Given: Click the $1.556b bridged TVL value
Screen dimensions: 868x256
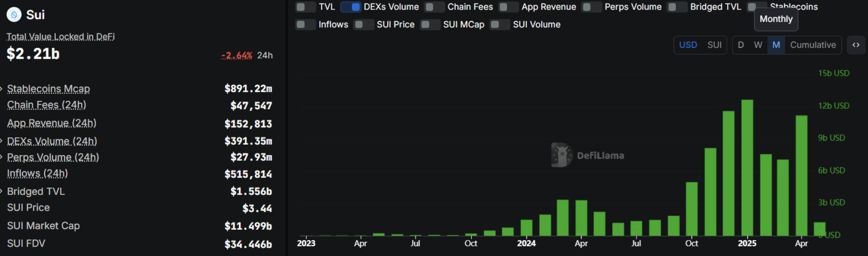Looking at the screenshot, I should point(251,191).
